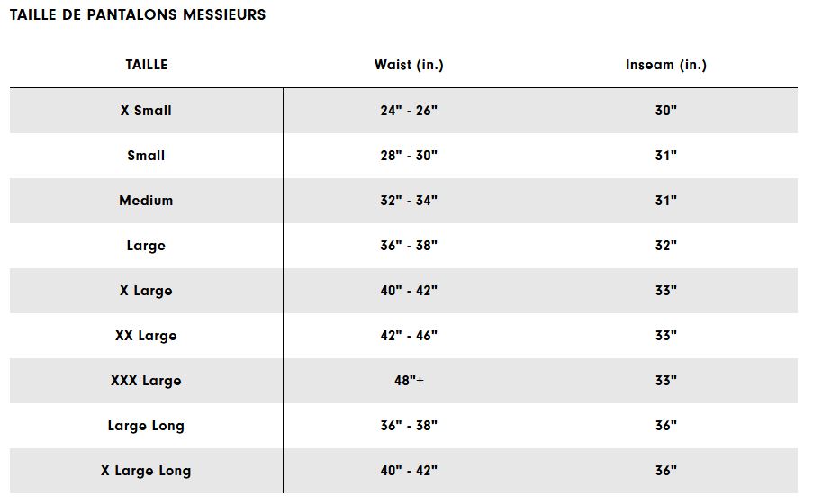Click the X Large Long size label
Screen dimensions: 813x504
point(146,471)
